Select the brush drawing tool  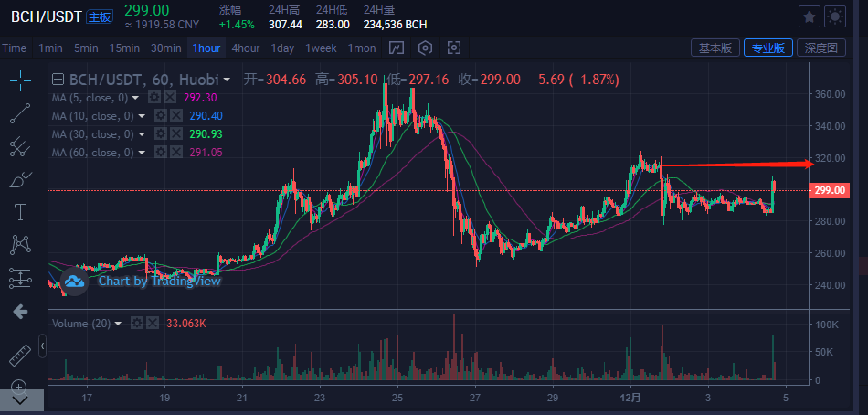[x=20, y=179]
